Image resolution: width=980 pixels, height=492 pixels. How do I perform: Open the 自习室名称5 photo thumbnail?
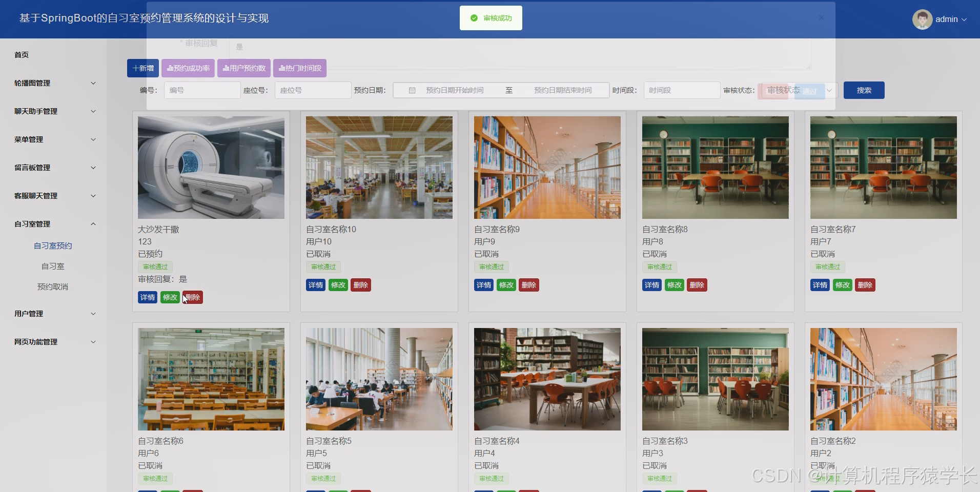pos(379,379)
